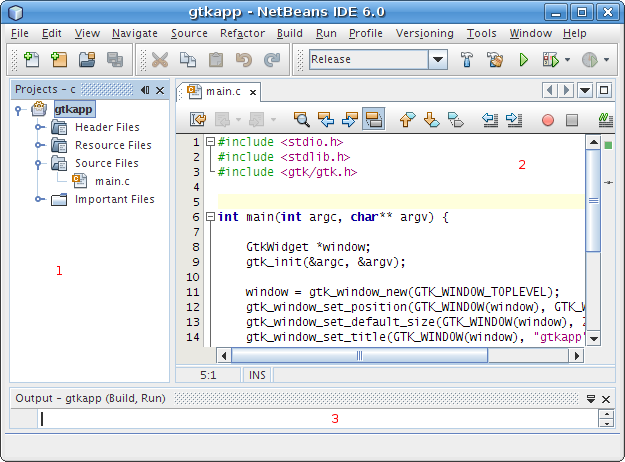This screenshot has height=462, width=625.
Task: Minimize the Output panel
Action: (x=591, y=399)
